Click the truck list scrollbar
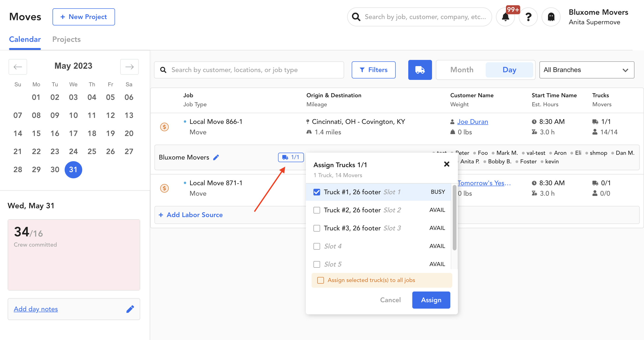644x340 pixels. pos(454,218)
